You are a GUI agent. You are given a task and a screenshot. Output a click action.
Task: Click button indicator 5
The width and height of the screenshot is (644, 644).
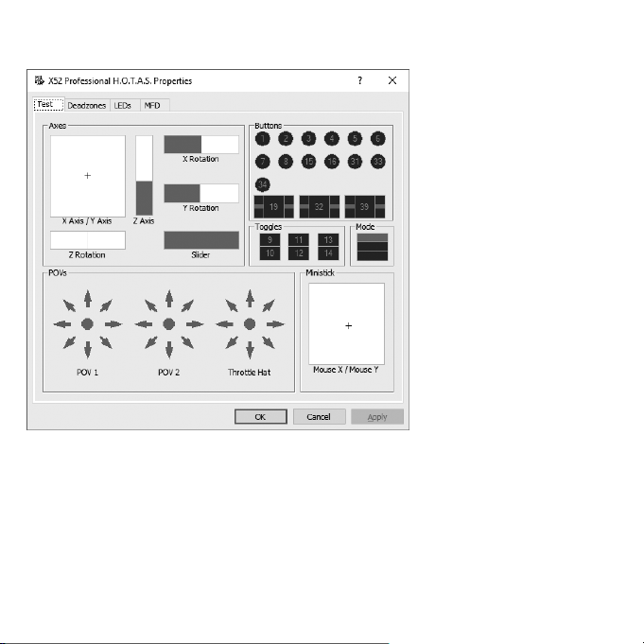355,139
